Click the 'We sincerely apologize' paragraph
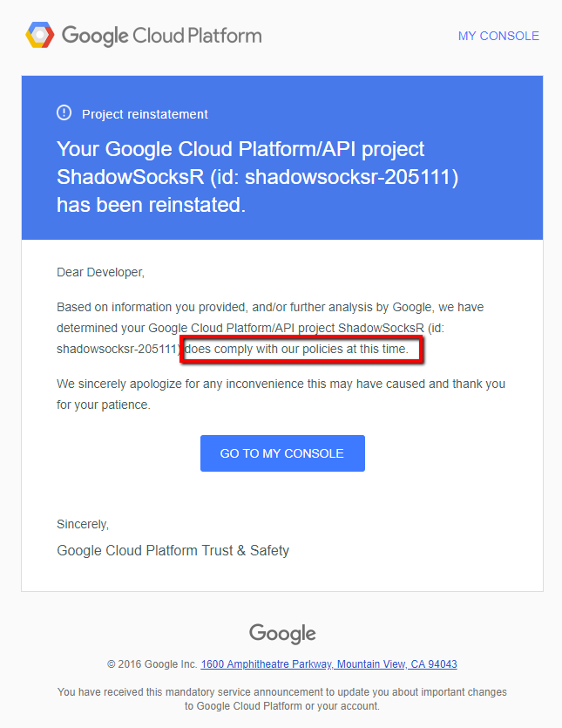This screenshot has height=728, width=562. [281, 394]
